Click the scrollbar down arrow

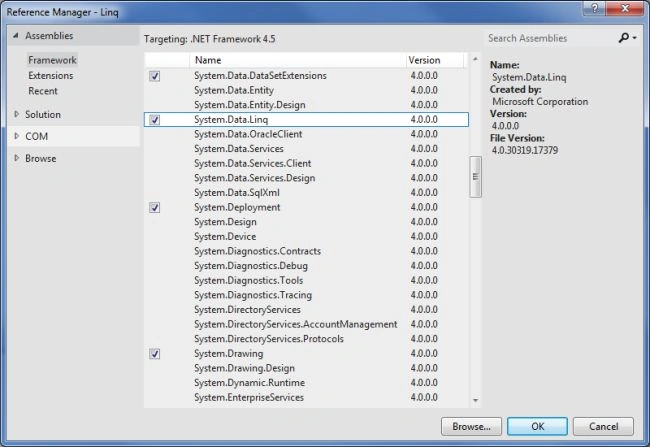click(x=475, y=400)
